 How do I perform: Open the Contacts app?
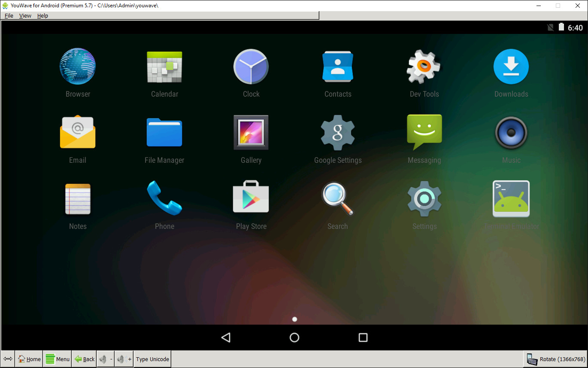(338, 67)
